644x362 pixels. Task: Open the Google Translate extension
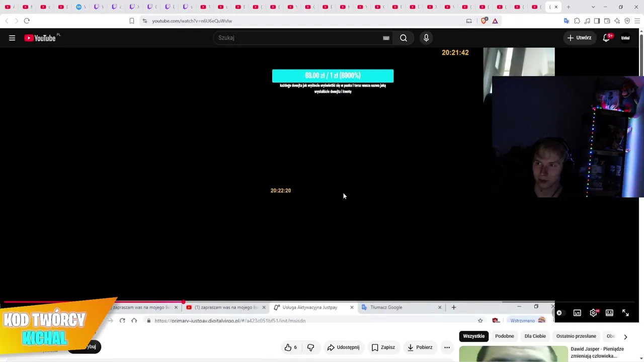567,21
